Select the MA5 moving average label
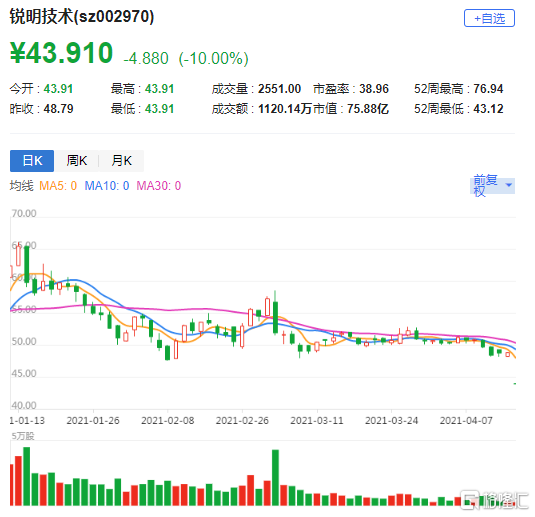Image resolution: width=535 pixels, height=517 pixels. [x=58, y=186]
